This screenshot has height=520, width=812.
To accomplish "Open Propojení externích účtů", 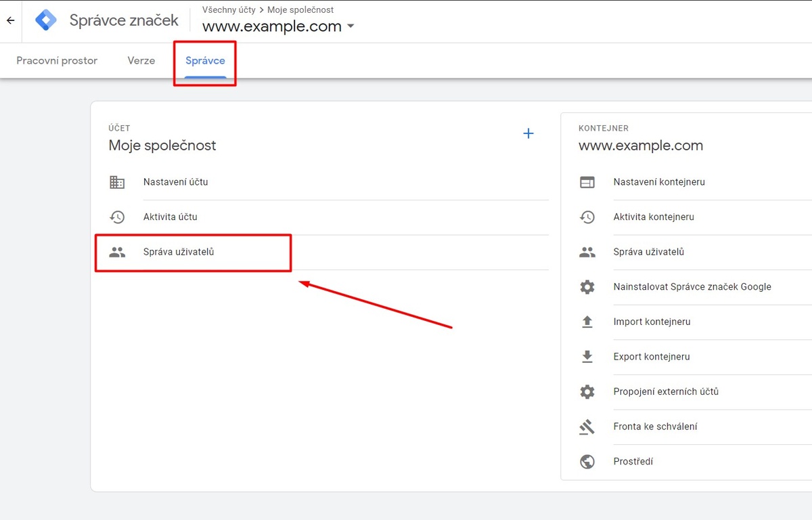I will (x=666, y=391).
